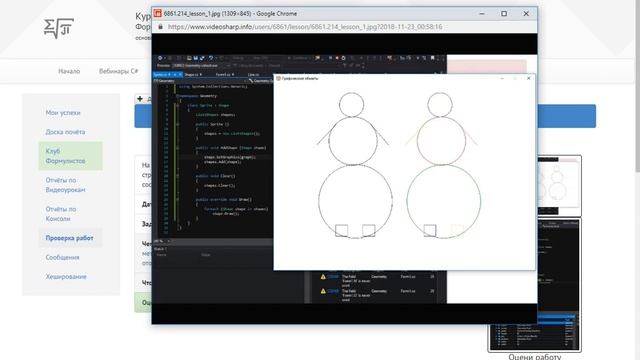The height and width of the screenshot is (360, 640).
Task: Open Доска почёта sidebar link
Action: [65, 132]
